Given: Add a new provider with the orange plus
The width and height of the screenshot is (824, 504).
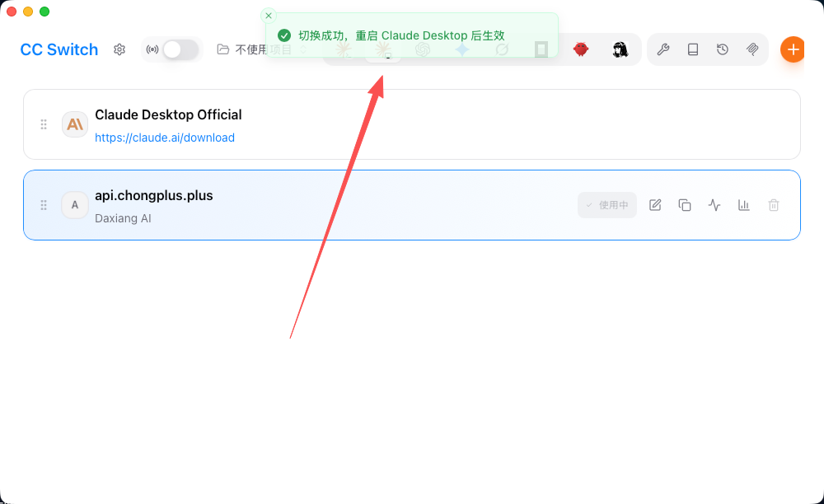Looking at the screenshot, I should pyautogui.click(x=793, y=49).
